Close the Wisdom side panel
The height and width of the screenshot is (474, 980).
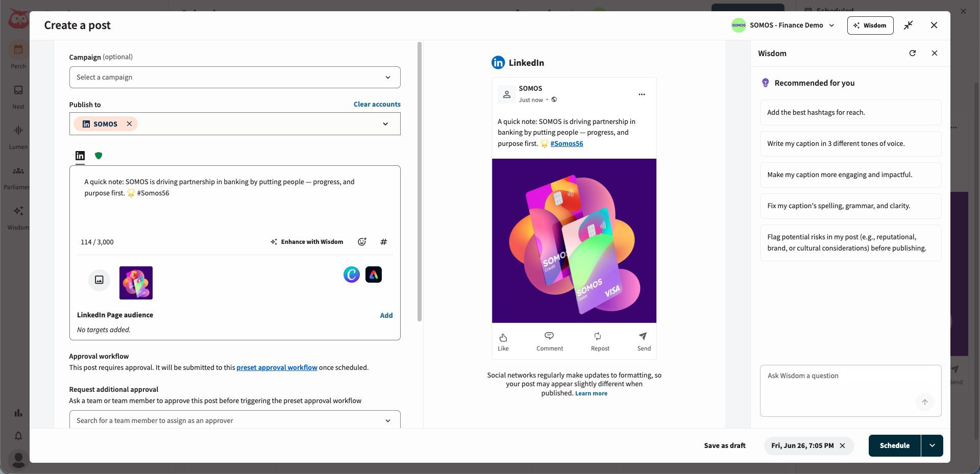[x=935, y=53]
